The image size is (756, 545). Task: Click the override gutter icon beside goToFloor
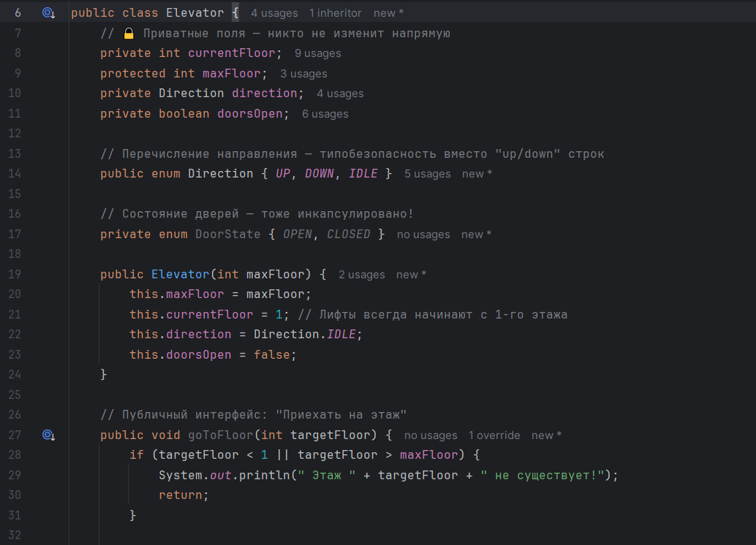click(49, 435)
